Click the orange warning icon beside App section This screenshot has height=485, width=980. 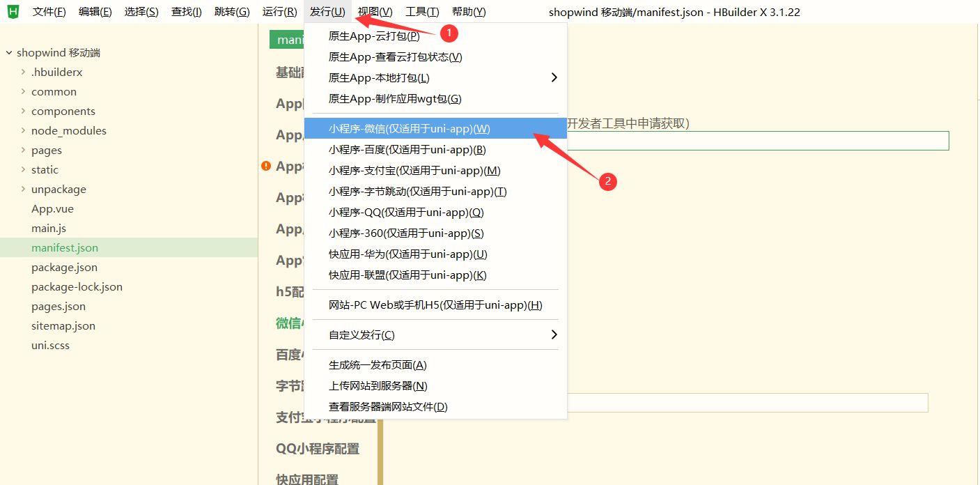coord(266,166)
